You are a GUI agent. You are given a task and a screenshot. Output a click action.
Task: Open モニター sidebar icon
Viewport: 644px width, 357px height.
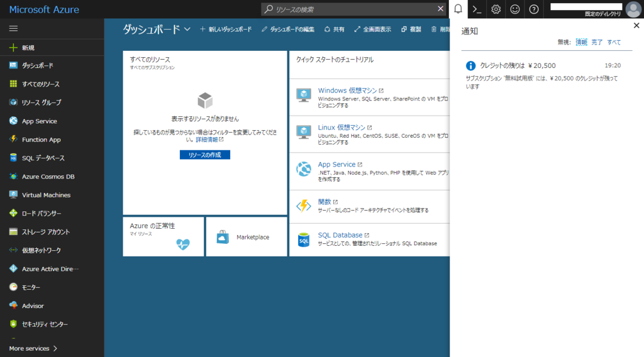coord(13,287)
